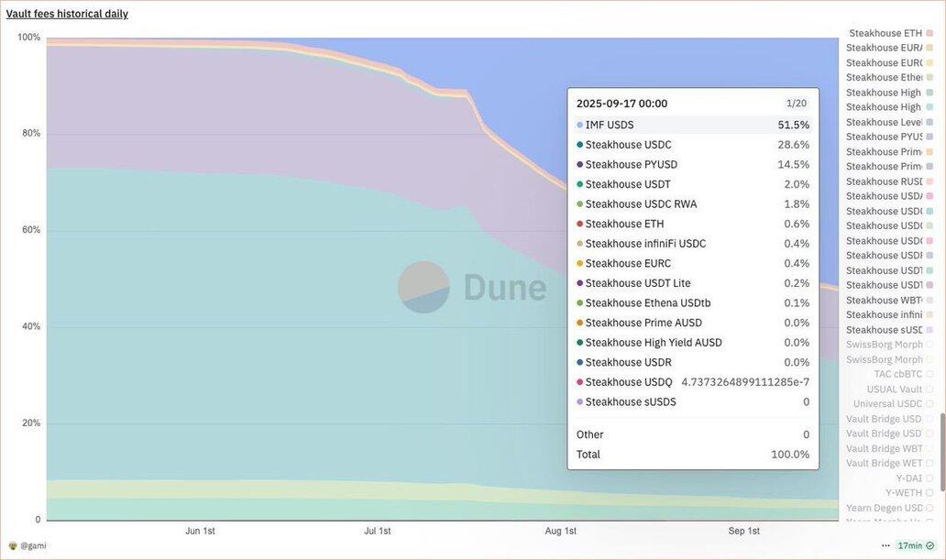Select the Steakhouse Ethena USDtb tooltip row
Viewport: 946px width, 560px height.
point(693,303)
